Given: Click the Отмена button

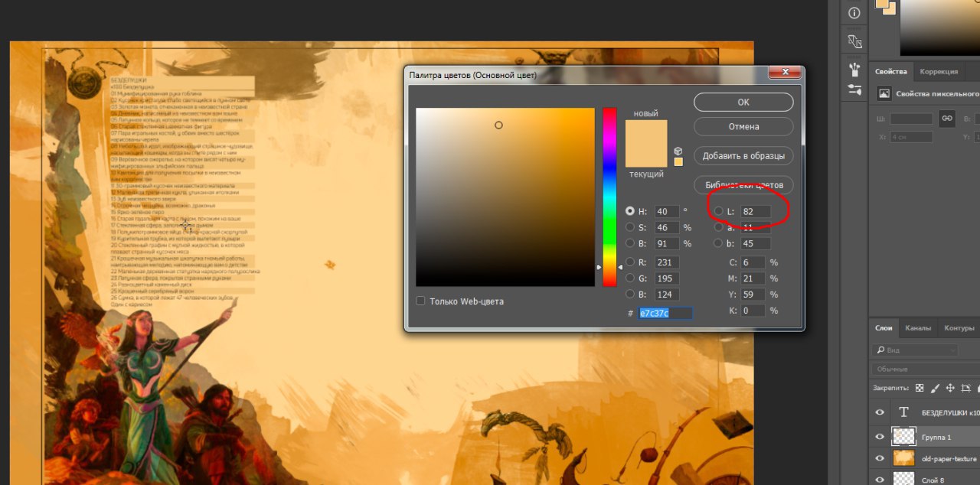Looking at the screenshot, I should tap(743, 126).
